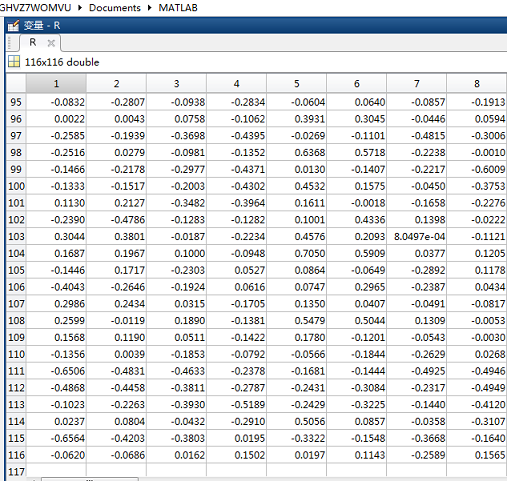507x481 pixels.
Task: Select row header 100
Action: click(x=16, y=186)
